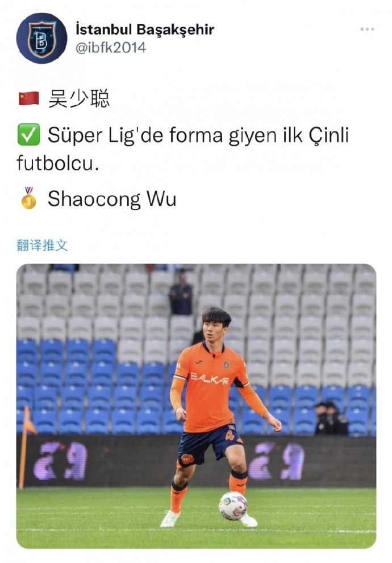Click the club crest on the orange jersey

pos(227,365)
